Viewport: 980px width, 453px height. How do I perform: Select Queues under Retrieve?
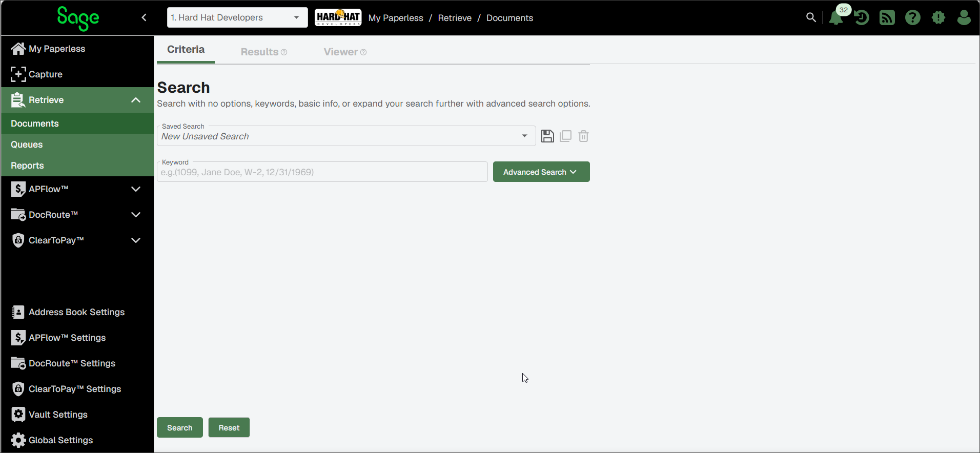click(x=77, y=145)
